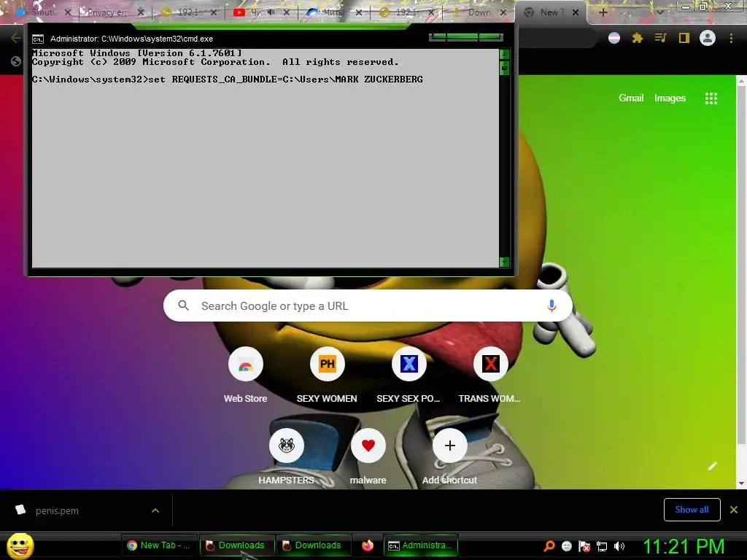This screenshot has width=747, height=560.
Task: Open the smiley face Start button
Action: coord(20,545)
